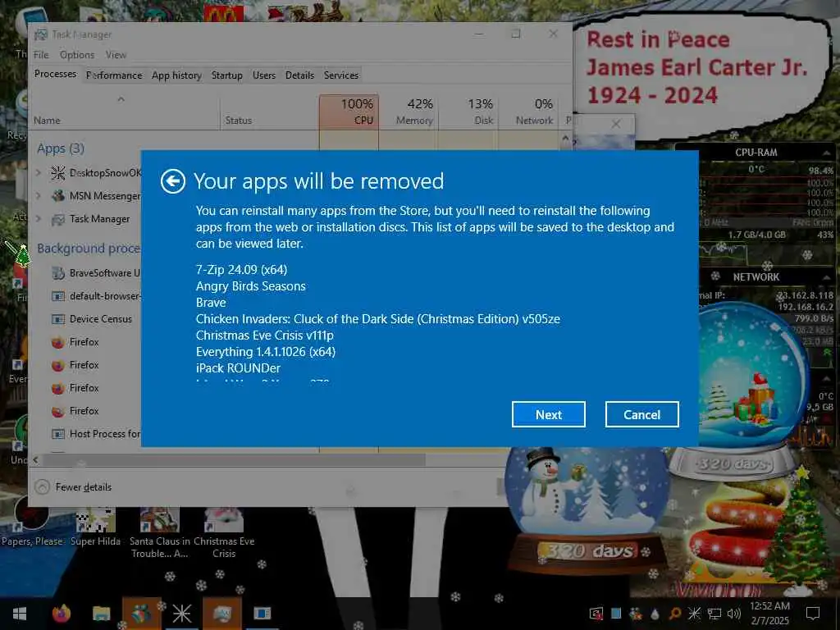This screenshot has height=630, width=840.
Task: Cancel the apps removal dialog
Action: pyautogui.click(x=641, y=414)
